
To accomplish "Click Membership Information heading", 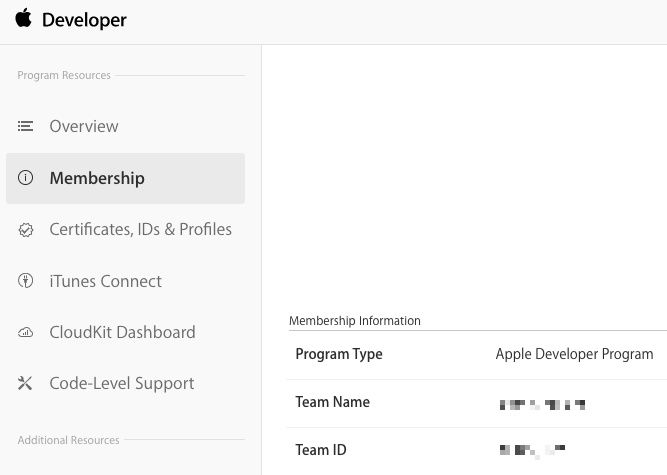I will tap(355, 321).
